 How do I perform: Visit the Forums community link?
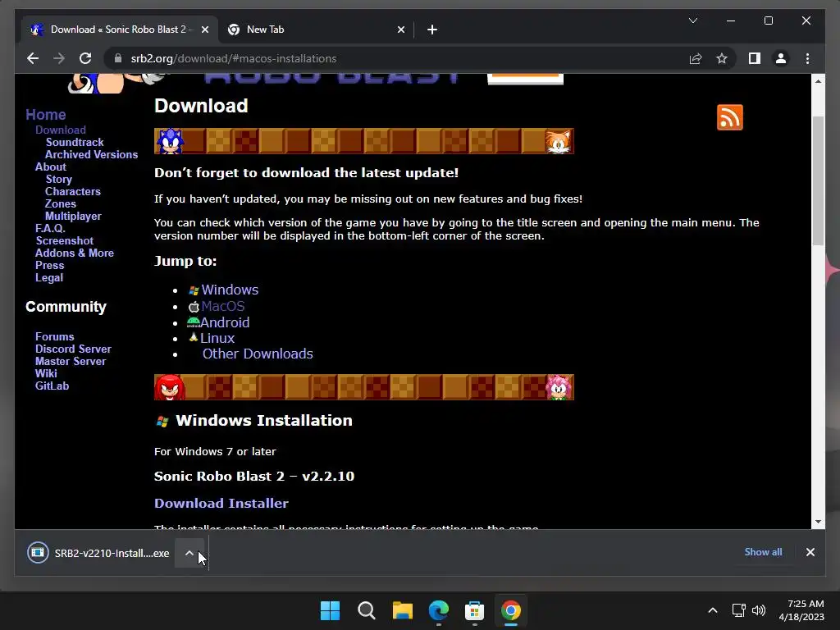pyautogui.click(x=55, y=336)
